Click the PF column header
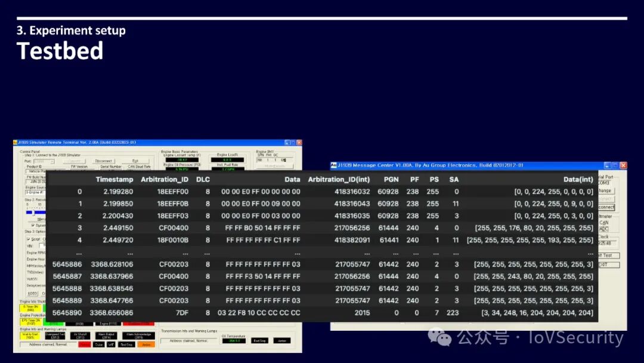Viewport: 644px width, 363px height. coord(414,179)
